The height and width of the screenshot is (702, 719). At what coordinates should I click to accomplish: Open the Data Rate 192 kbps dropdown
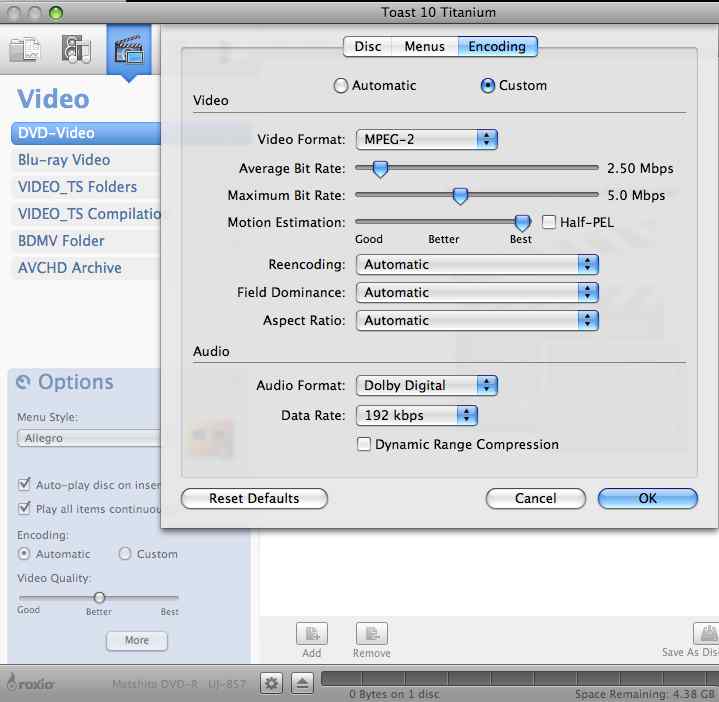[x=417, y=415]
